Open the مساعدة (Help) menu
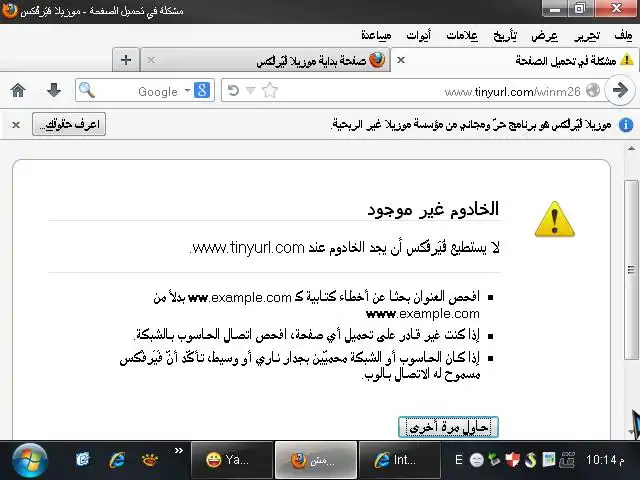Screen dimensions: 640x480 (376, 36)
